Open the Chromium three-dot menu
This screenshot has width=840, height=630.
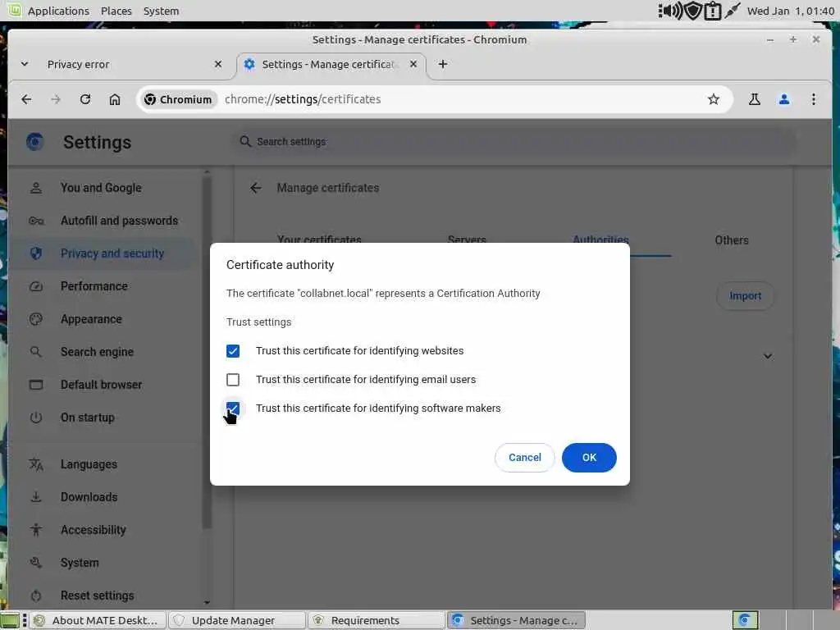coord(813,99)
